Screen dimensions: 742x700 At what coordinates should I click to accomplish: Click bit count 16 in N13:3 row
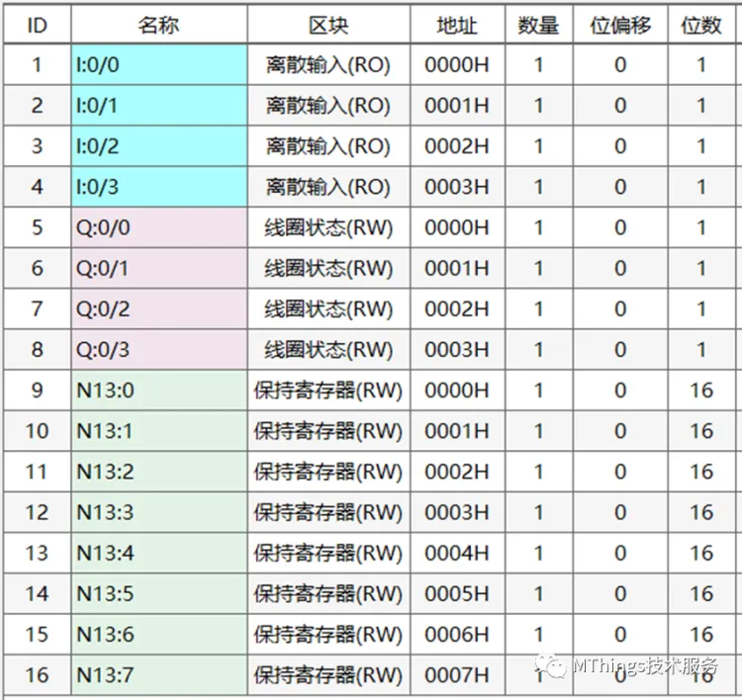pos(701,512)
